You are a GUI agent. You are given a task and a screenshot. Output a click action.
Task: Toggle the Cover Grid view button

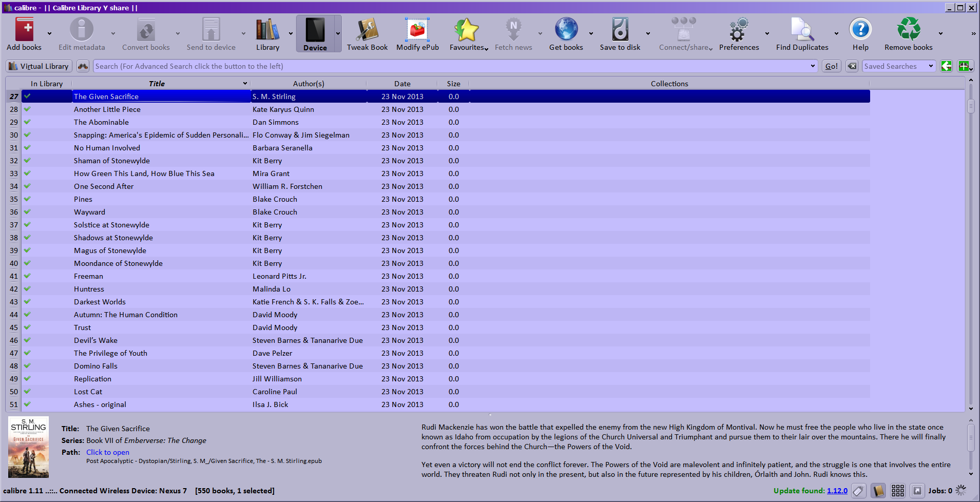pos(898,491)
